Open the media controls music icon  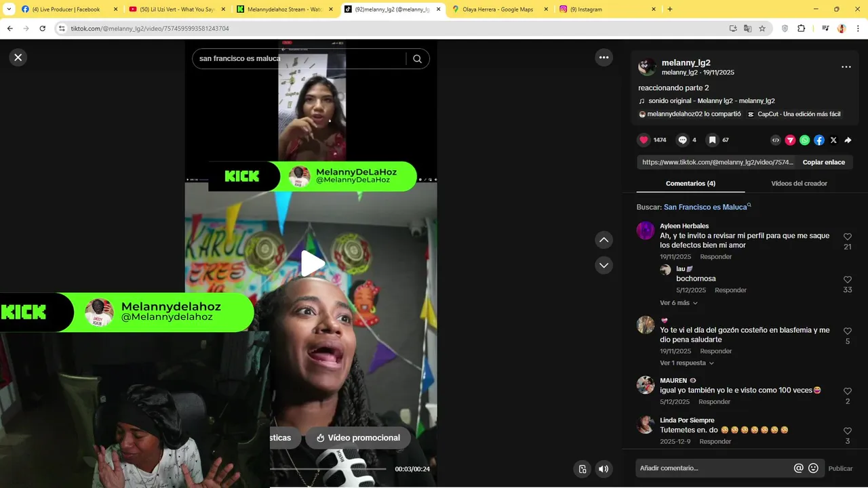pyautogui.click(x=825, y=28)
